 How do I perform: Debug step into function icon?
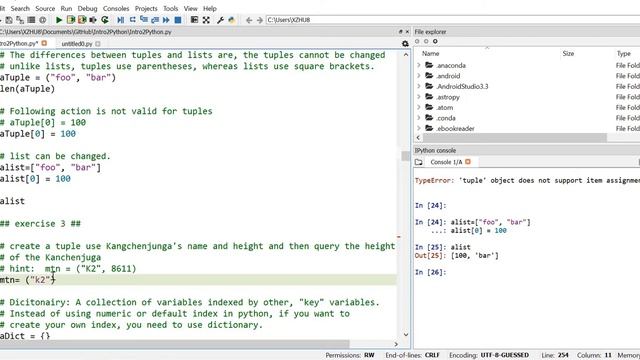[x=144, y=20]
